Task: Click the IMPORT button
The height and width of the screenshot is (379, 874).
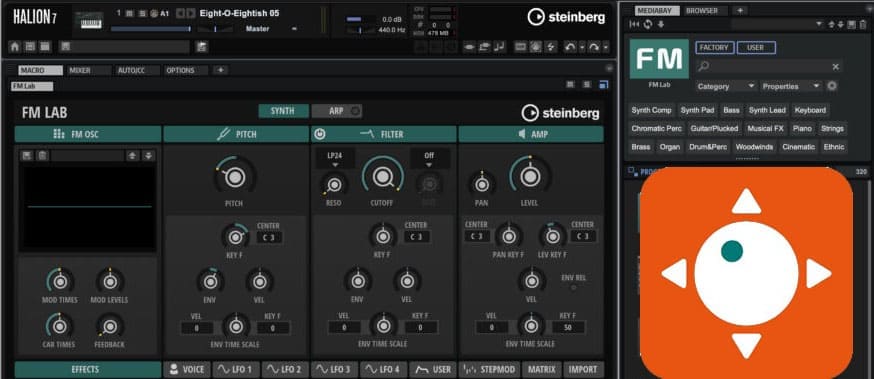Action: [x=584, y=369]
